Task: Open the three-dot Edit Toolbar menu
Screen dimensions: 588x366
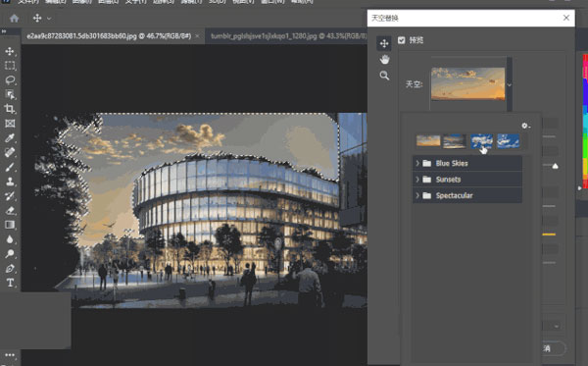Action: [x=10, y=355]
